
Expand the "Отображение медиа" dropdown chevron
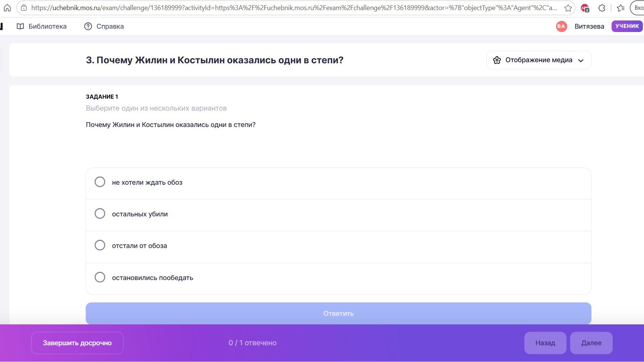coord(581,61)
